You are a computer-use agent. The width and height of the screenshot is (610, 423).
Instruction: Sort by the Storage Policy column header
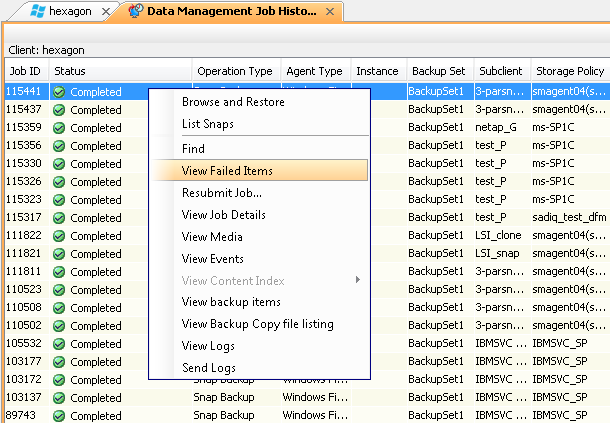point(568,71)
